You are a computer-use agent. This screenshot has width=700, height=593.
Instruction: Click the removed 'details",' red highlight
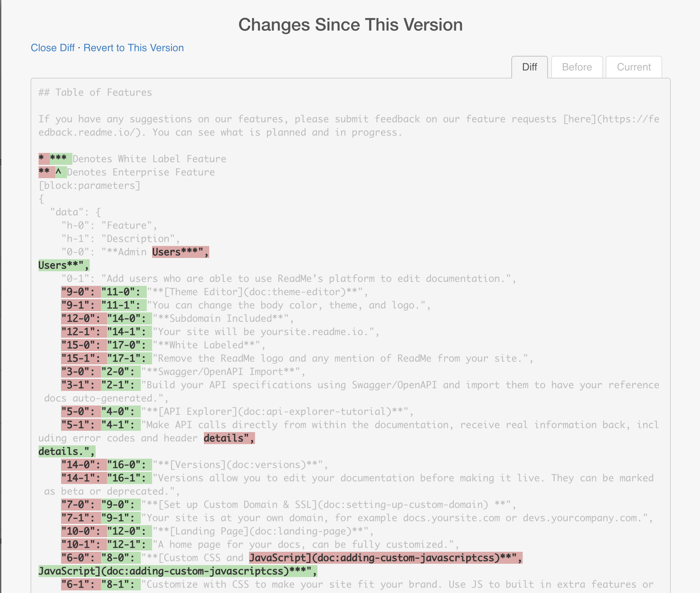[229, 438]
